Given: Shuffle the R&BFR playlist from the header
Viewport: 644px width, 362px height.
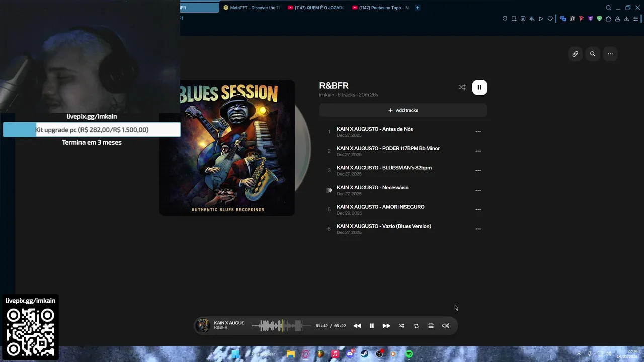Looking at the screenshot, I should tap(462, 87).
